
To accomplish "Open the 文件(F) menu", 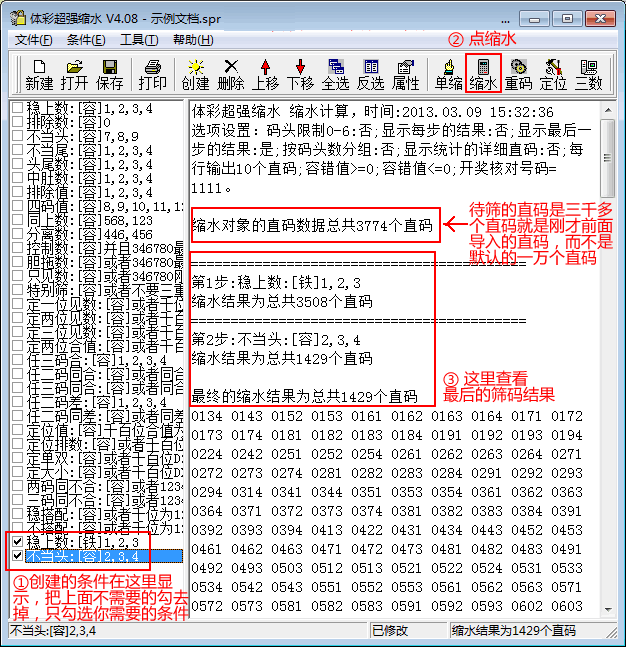I will tap(33, 40).
